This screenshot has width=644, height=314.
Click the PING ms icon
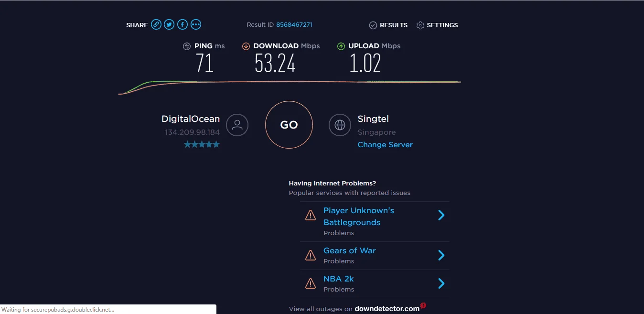(x=187, y=46)
